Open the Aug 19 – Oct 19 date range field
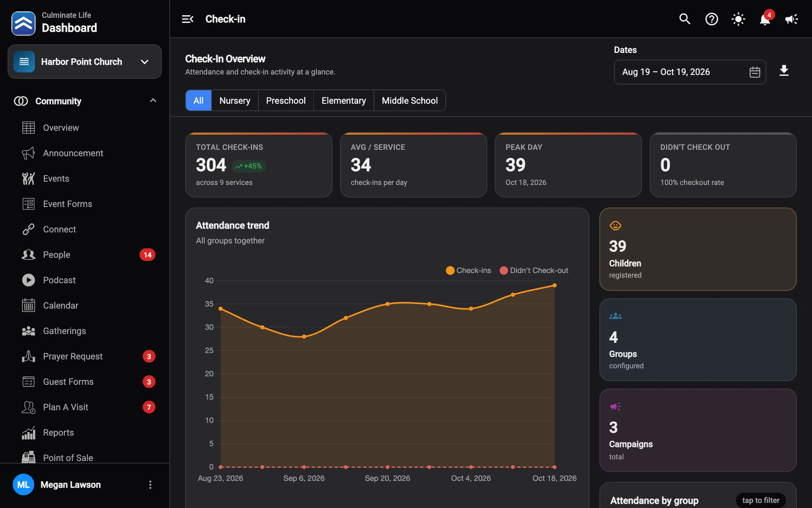This screenshot has width=812, height=508. coord(690,72)
